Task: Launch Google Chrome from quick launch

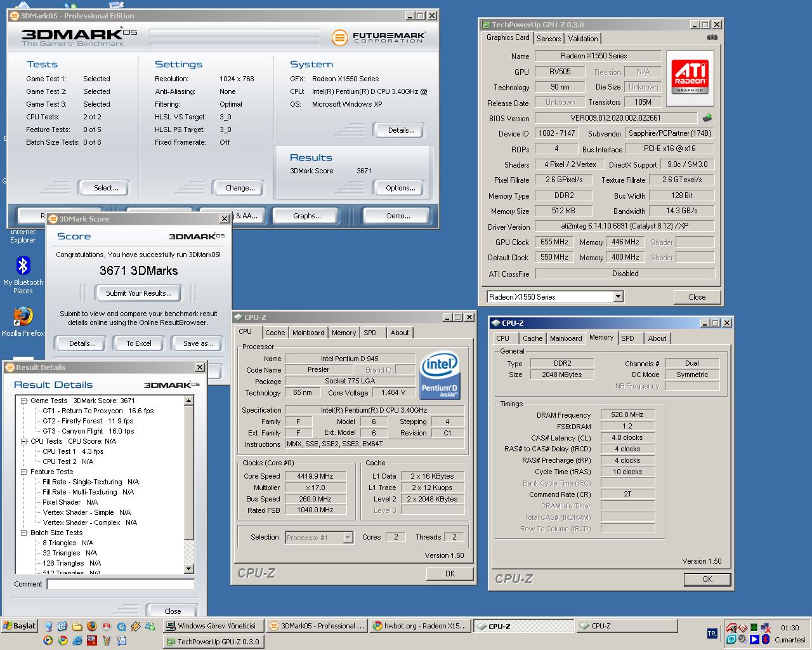Action: tap(63, 640)
